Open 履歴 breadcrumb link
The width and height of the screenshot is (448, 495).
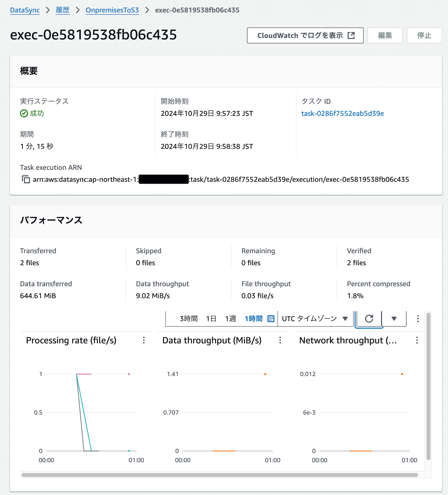(63, 10)
